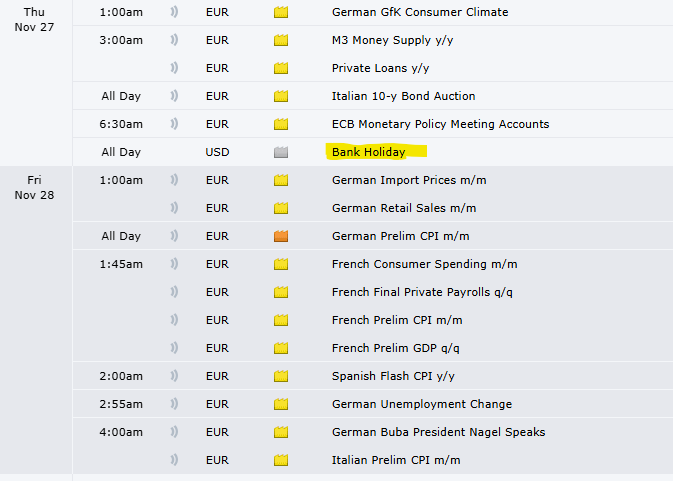Click the alert speaker icon for German GfK Consumer Climate
673x481 pixels.
175,13
